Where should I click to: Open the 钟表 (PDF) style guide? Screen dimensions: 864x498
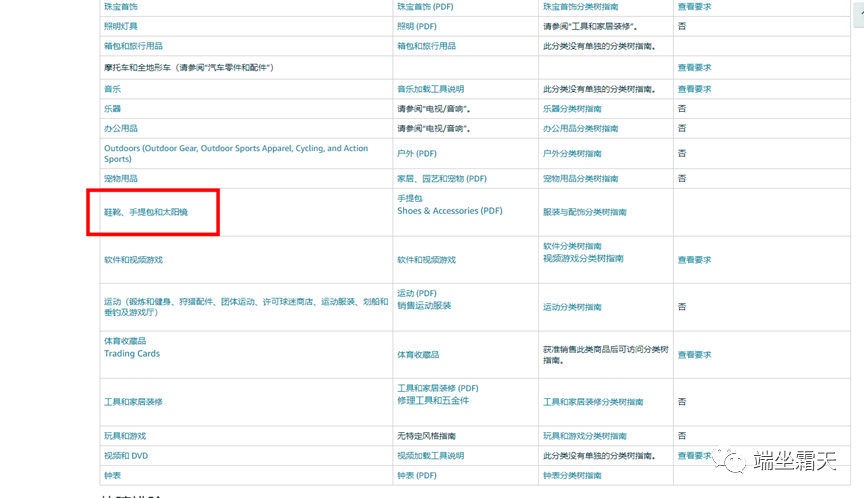tap(417, 475)
